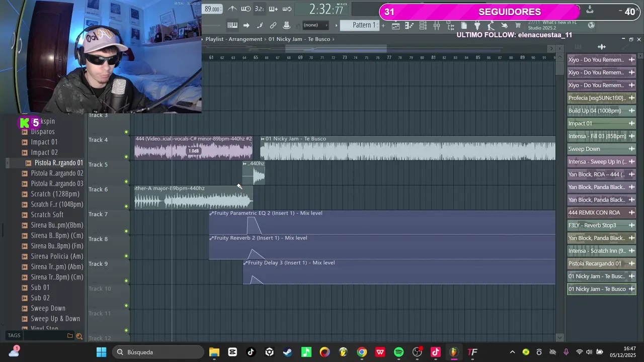This screenshot has width=644, height=362.
Task: Select Profecia clip in picker panel
Action: (601, 98)
